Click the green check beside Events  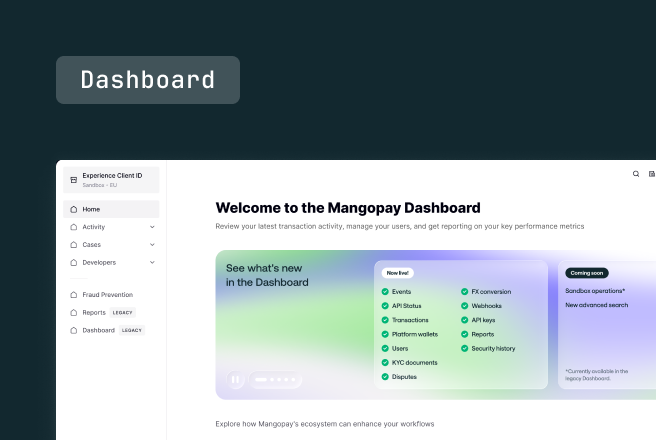pos(385,292)
